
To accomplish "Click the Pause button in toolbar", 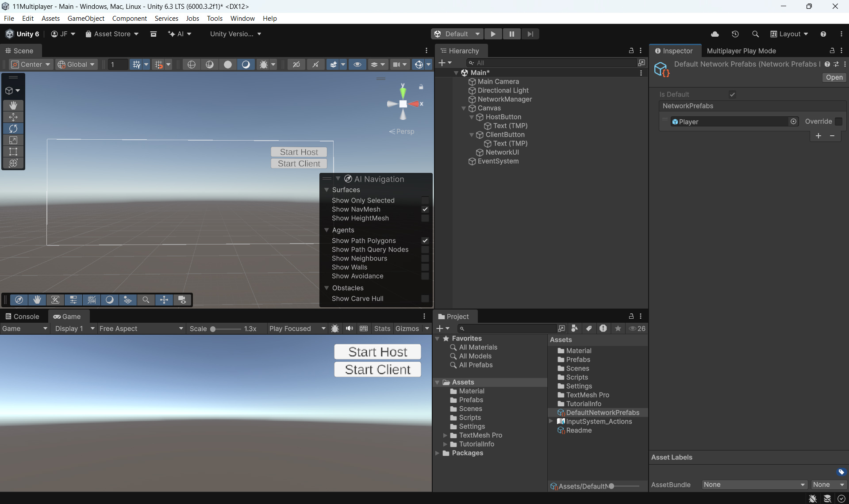I will [x=511, y=34].
